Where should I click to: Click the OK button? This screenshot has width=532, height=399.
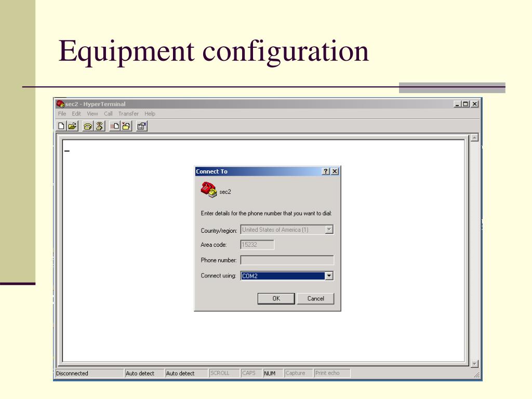276,299
